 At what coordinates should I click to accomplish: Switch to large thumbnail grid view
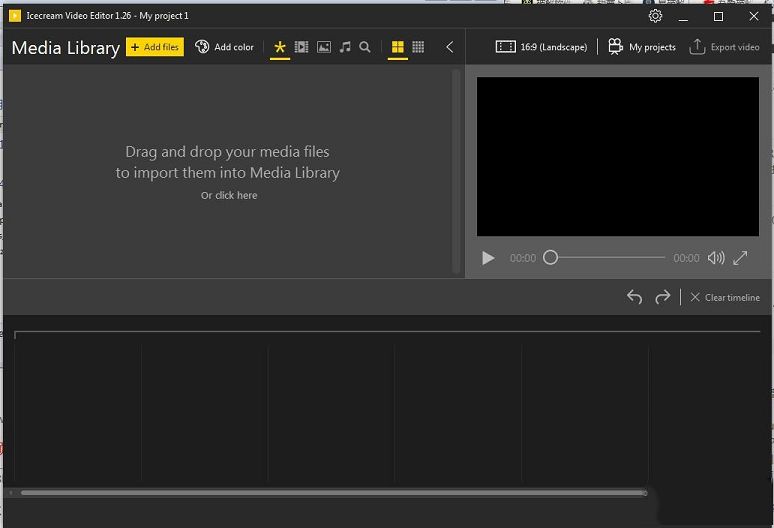(x=397, y=47)
